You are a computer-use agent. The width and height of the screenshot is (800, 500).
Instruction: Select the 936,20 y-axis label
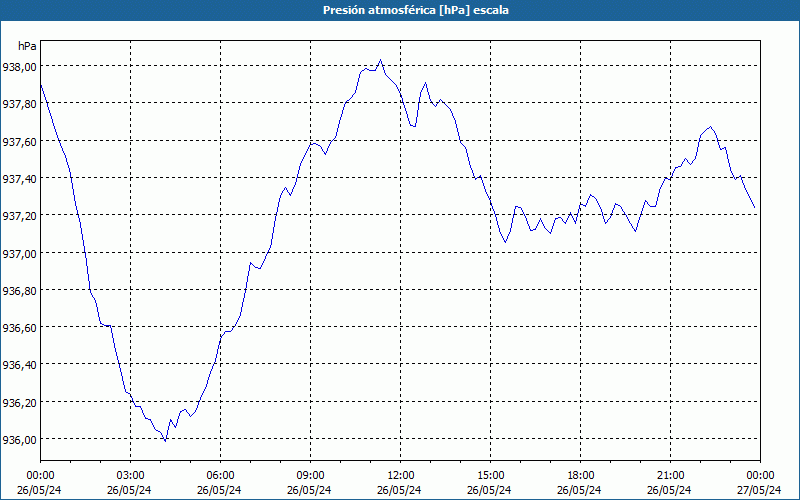click(19, 402)
